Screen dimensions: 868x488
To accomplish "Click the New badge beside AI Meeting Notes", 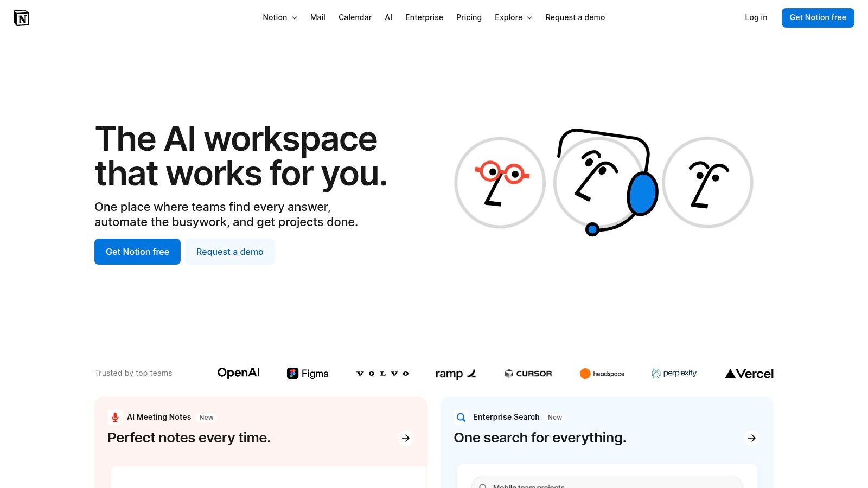I will 206,418.
